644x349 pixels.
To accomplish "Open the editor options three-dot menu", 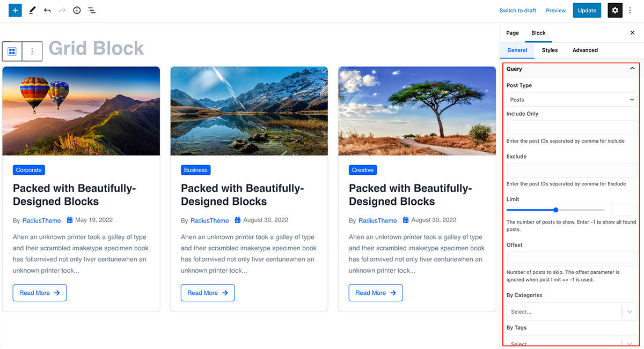I will click(x=630, y=10).
